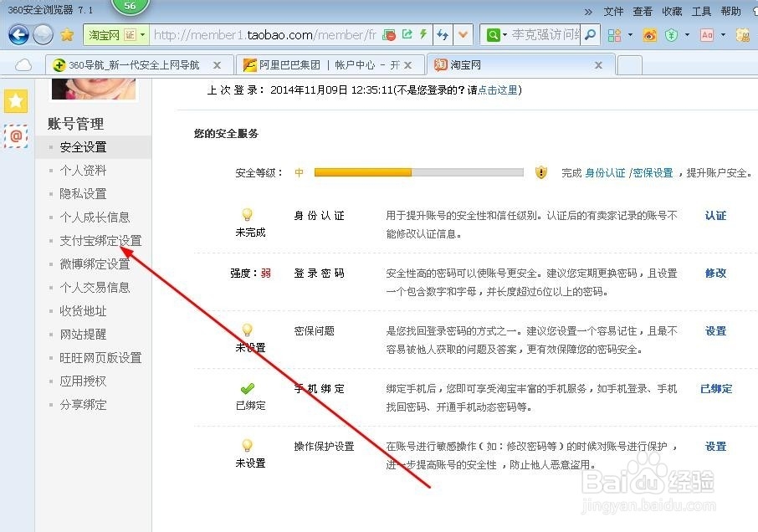Click the browser back arrow button

pyautogui.click(x=19, y=35)
